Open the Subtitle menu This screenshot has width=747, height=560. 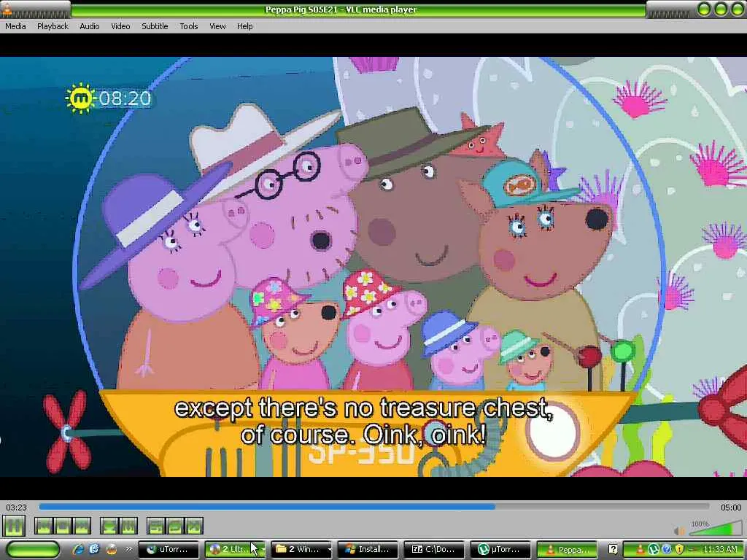155,26
